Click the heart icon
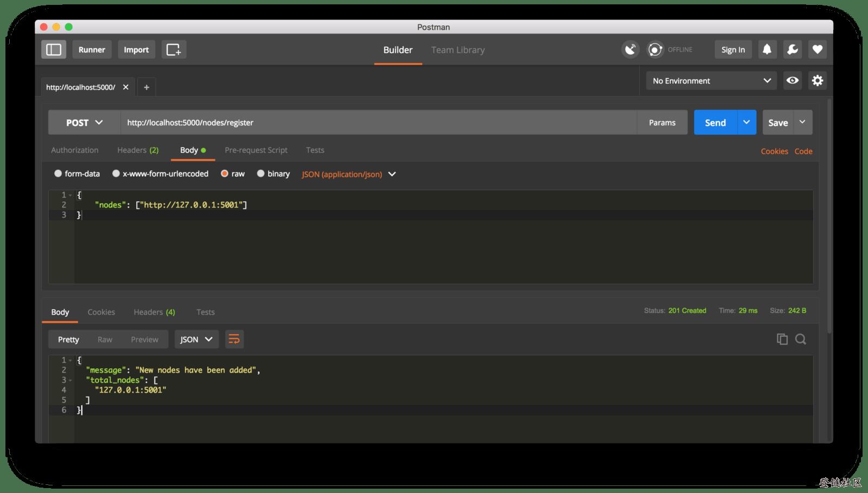The height and width of the screenshot is (493, 868). click(818, 49)
